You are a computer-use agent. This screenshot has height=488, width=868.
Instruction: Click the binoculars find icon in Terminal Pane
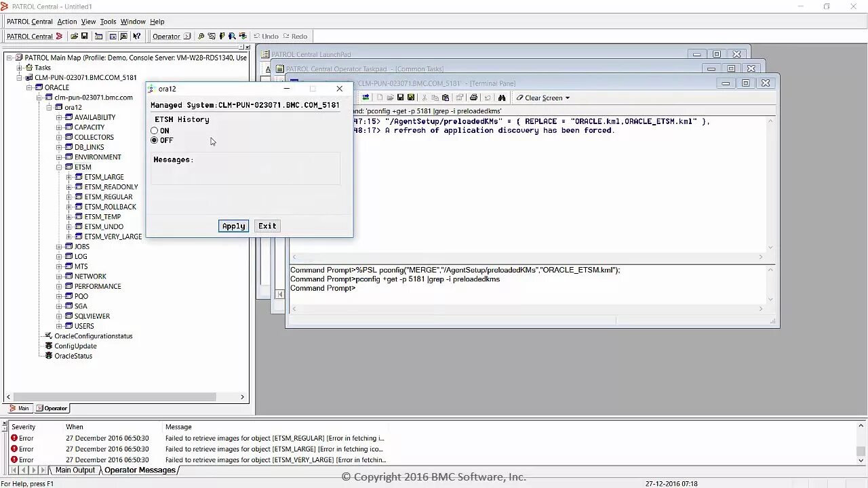click(502, 98)
